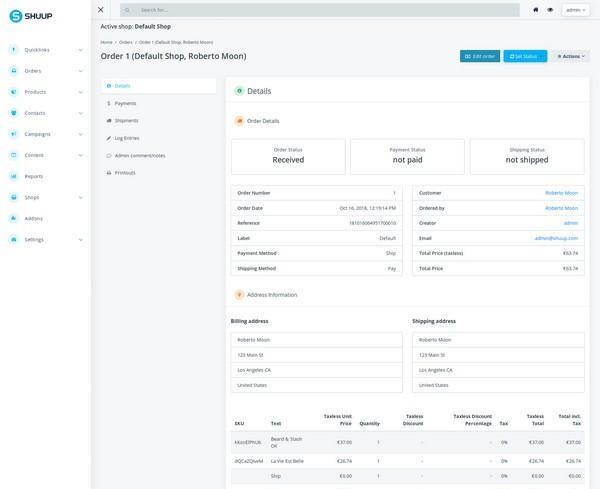
Task: Click the order Reference number value
Action: (372, 223)
